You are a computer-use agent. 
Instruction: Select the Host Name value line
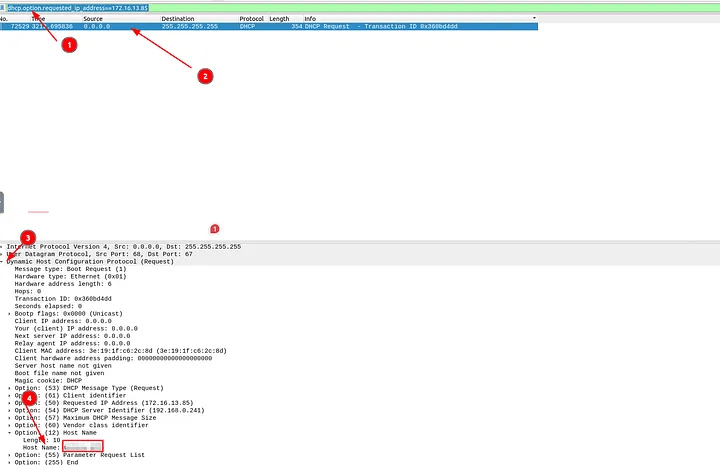click(60, 447)
